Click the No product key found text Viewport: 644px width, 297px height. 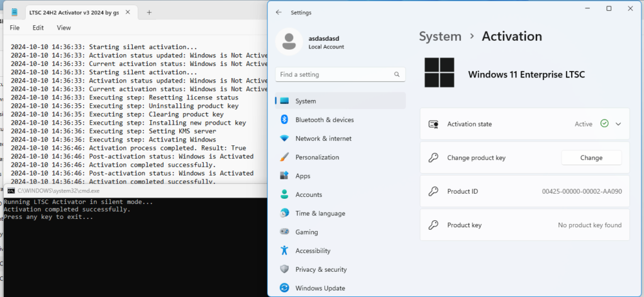pyautogui.click(x=590, y=225)
